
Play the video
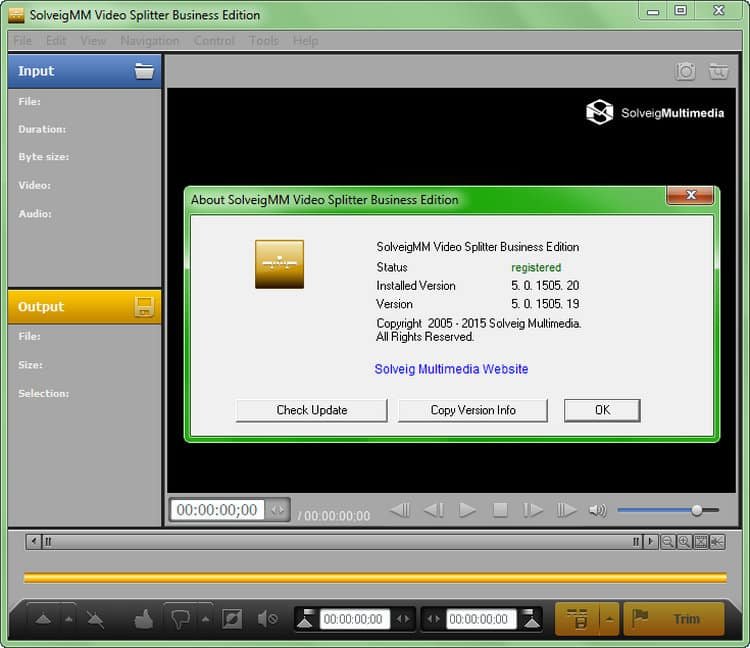click(x=467, y=510)
